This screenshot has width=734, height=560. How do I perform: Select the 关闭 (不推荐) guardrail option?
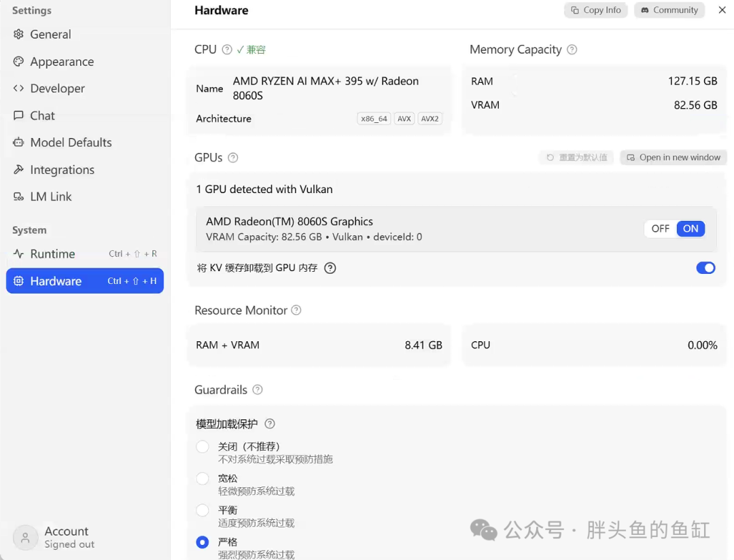pos(203,447)
